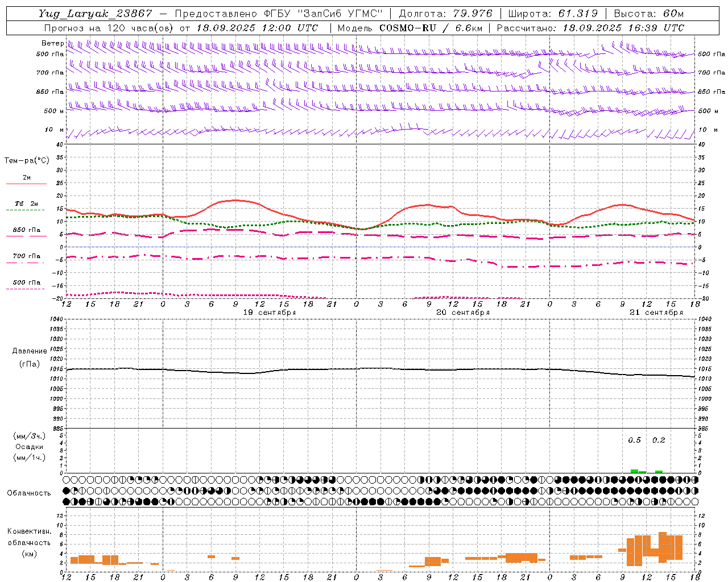
Task: Click the Высота: 60м header value
Action: click(x=648, y=14)
